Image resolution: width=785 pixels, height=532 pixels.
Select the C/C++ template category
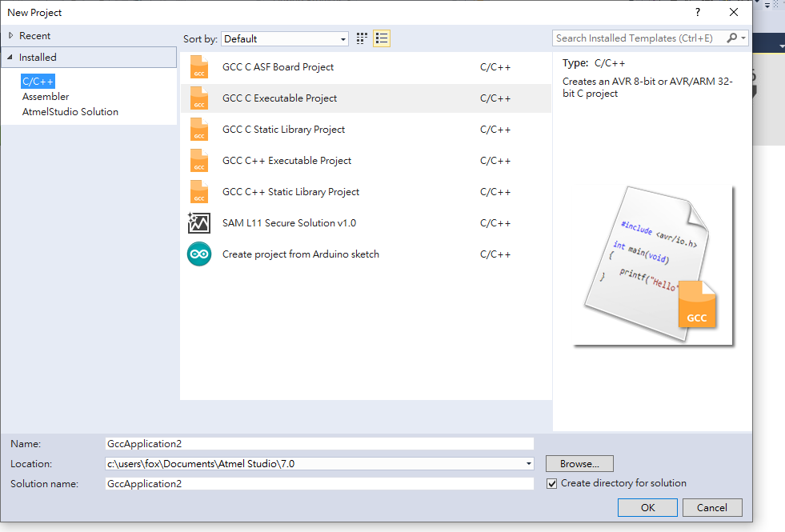pyautogui.click(x=38, y=82)
